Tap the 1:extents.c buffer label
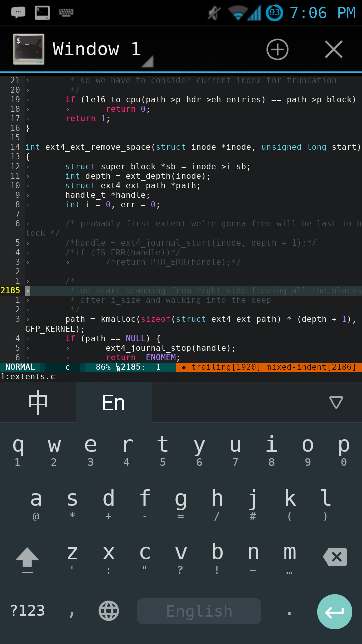The height and width of the screenshot is (644, 362). coord(28,377)
